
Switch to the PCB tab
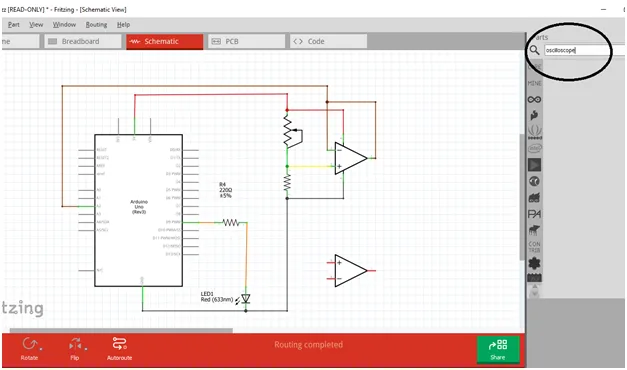(246, 41)
